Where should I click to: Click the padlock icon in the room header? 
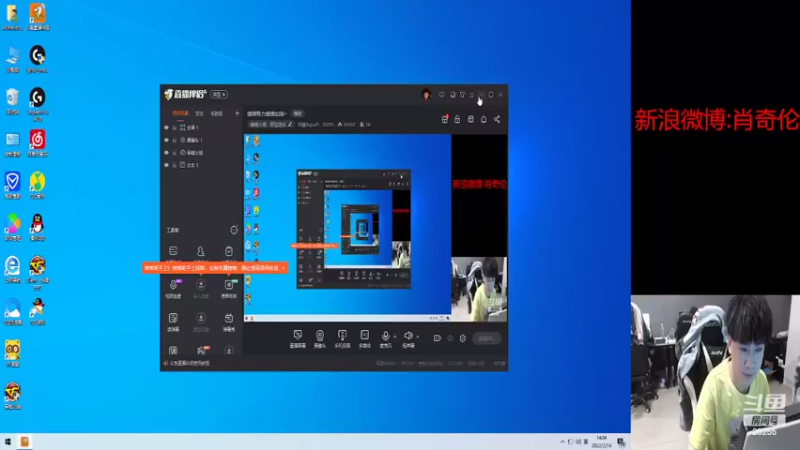coord(457,119)
